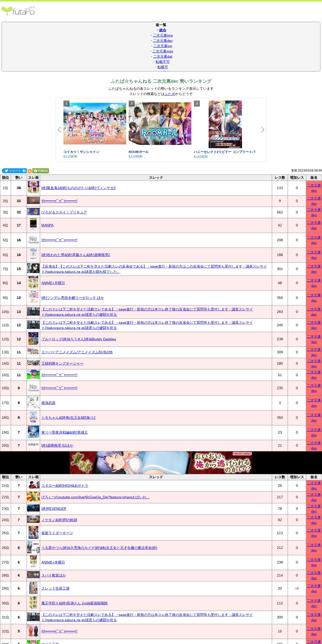322x644 pixels.
Task: Click No Thumbnail image at rank 5
Action: click(33, 240)
